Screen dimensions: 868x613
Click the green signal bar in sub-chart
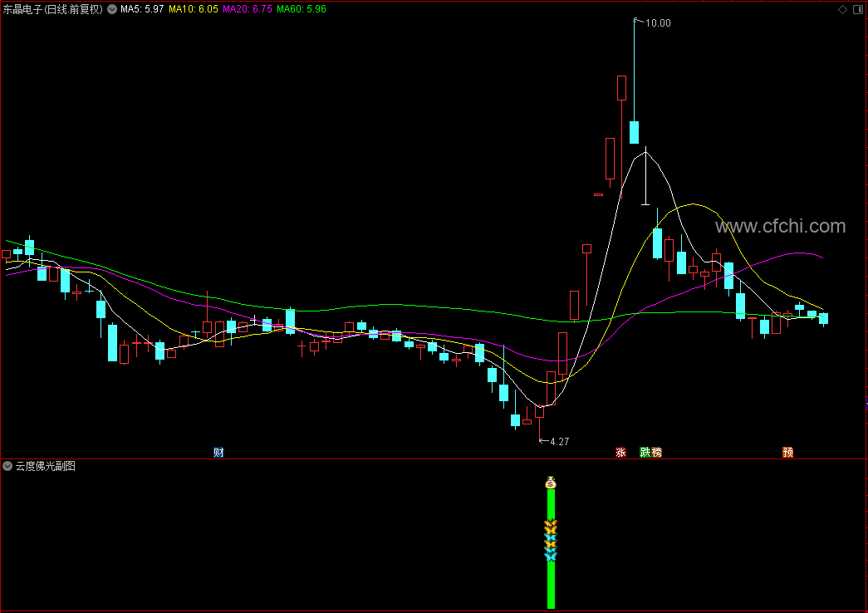[551, 548]
